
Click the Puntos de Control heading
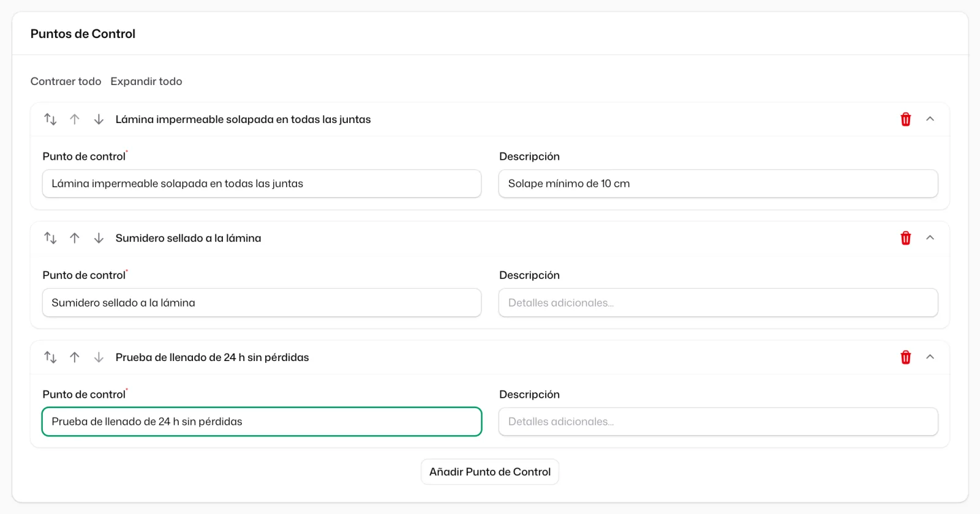83,34
